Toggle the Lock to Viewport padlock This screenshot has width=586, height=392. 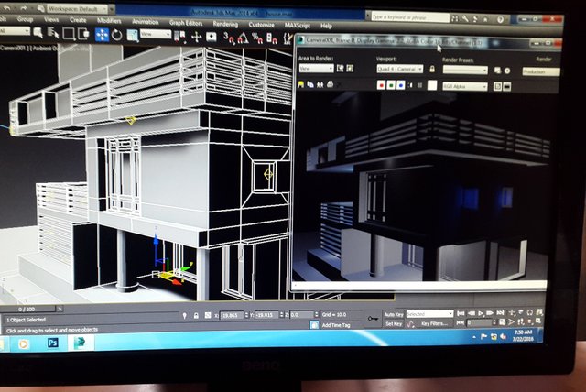(x=432, y=69)
